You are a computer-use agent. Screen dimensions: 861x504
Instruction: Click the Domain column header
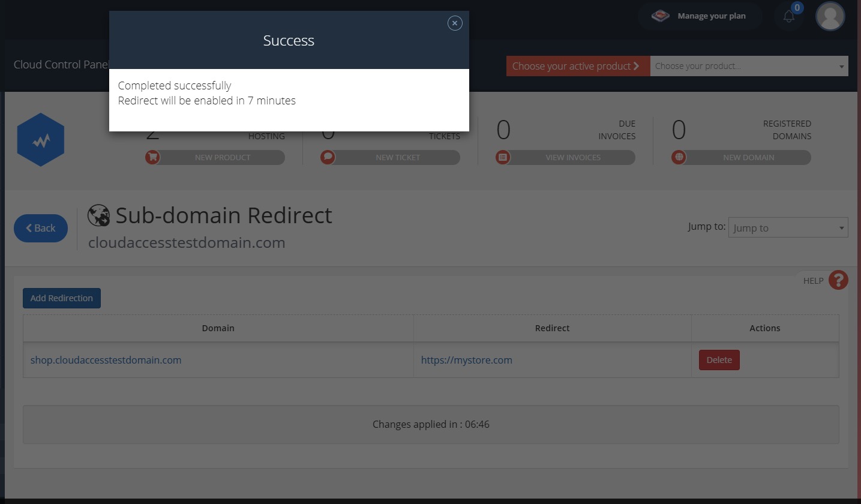point(218,328)
